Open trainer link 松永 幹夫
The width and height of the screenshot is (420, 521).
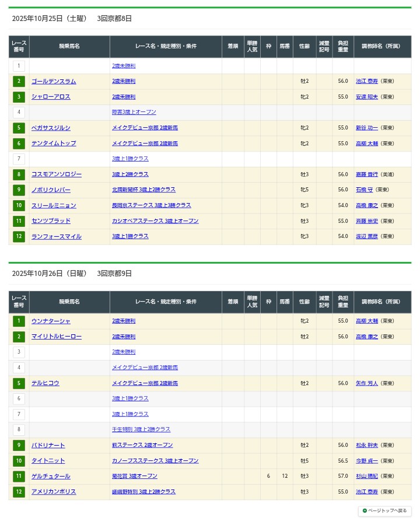[367, 445]
